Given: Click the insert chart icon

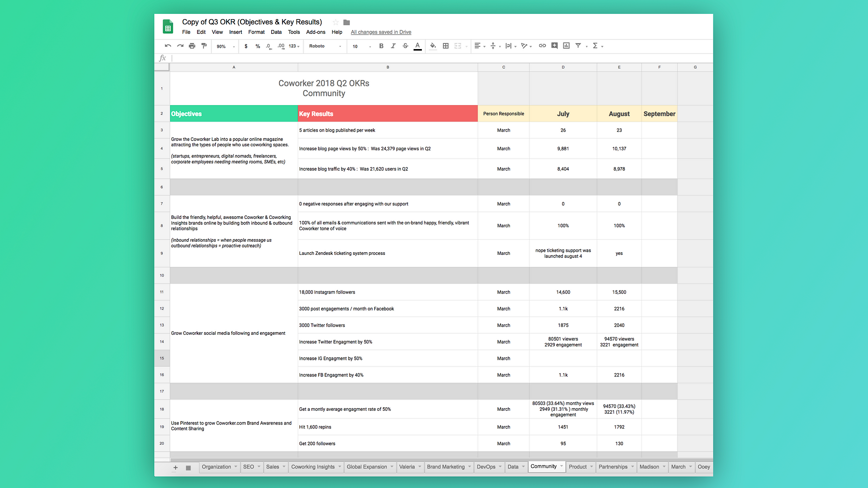Looking at the screenshot, I should click(x=566, y=46).
